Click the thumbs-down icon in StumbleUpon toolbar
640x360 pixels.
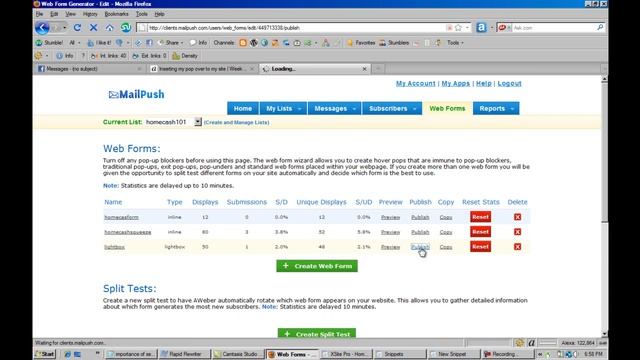pos(119,42)
